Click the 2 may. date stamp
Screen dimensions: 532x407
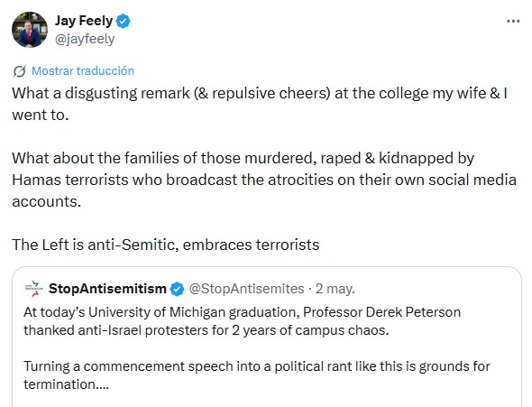(335, 289)
